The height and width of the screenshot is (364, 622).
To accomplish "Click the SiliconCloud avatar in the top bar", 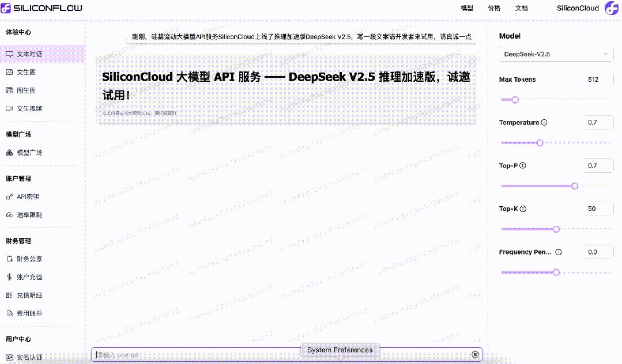I will point(610,8).
